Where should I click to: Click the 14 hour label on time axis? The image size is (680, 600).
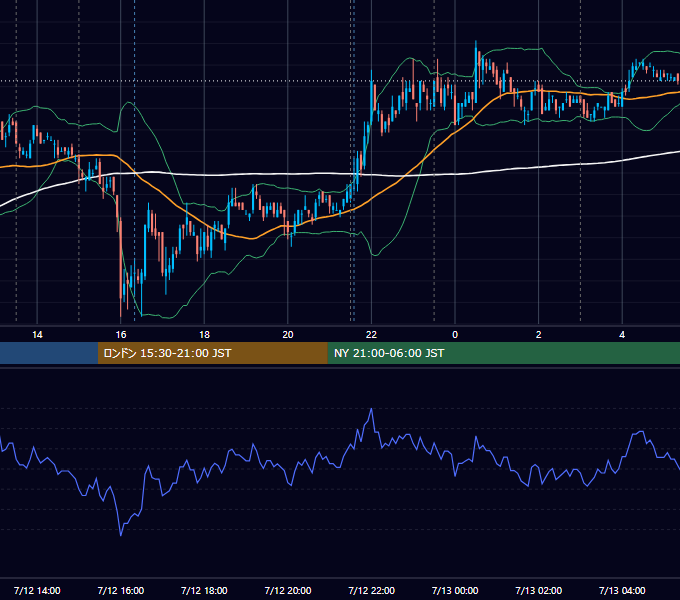click(37, 335)
